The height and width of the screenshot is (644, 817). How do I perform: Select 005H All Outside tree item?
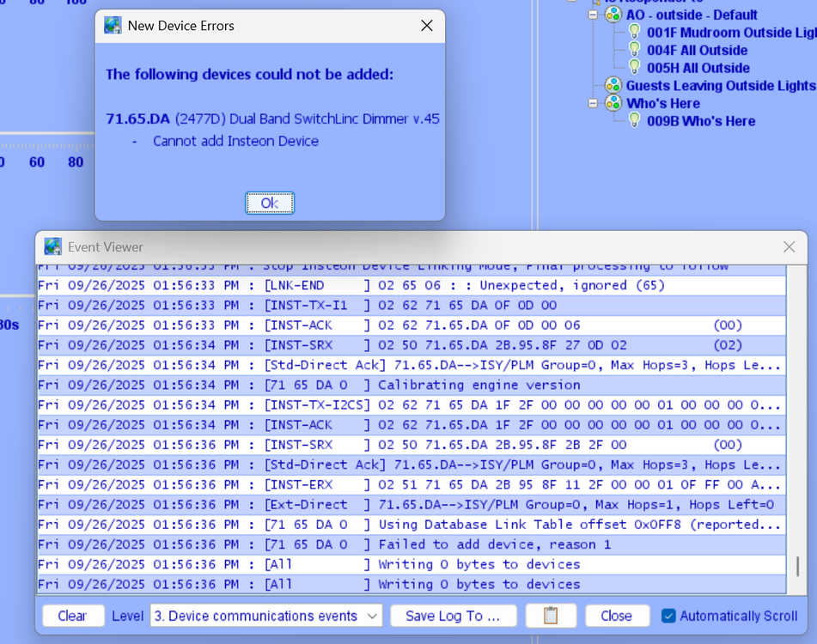(x=698, y=68)
